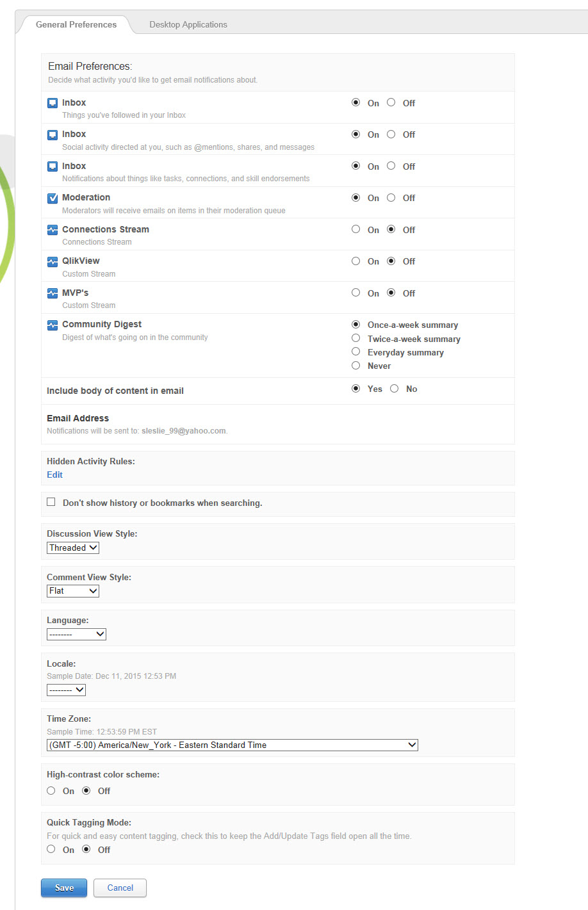Check 'Don't show history or bookmarks'

pyautogui.click(x=51, y=502)
